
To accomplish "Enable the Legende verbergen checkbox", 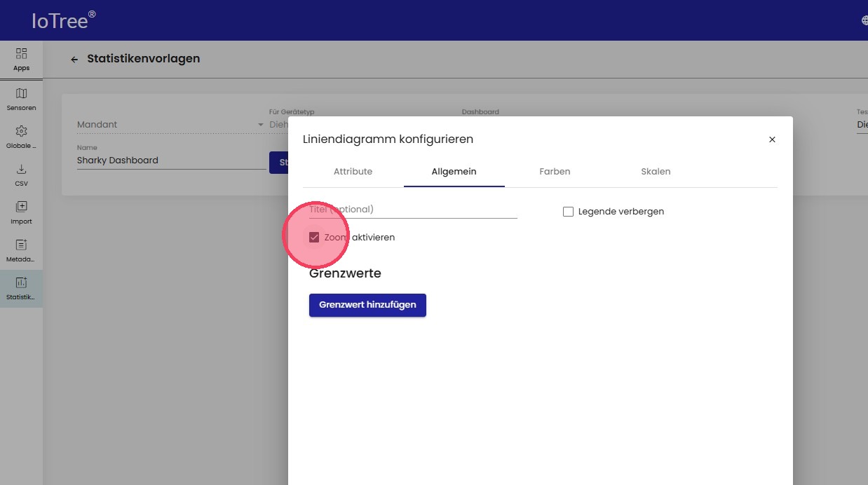I will [x=569, y=212].
